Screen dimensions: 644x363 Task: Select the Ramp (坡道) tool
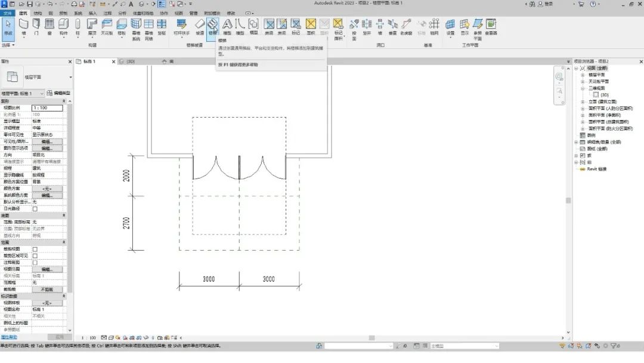pyautogui.click(x=200, y=27)
